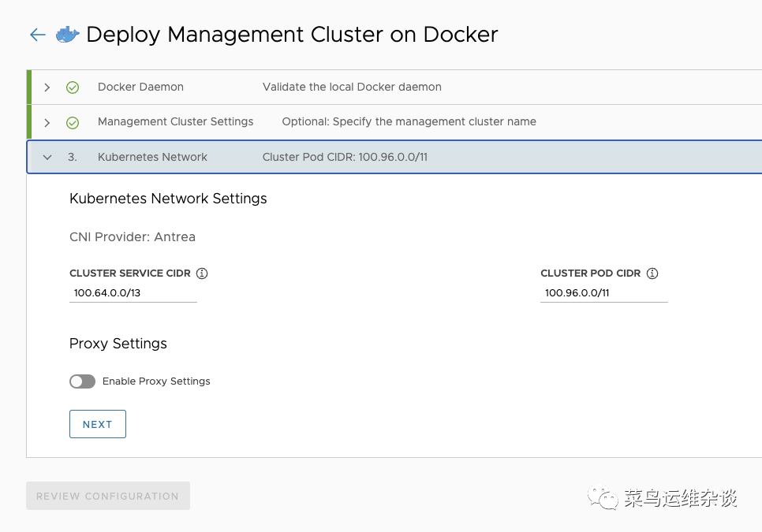Click the back arrow beside the page title
The height and width of the screenshot is (532, 762).
(x=37, y=35)
